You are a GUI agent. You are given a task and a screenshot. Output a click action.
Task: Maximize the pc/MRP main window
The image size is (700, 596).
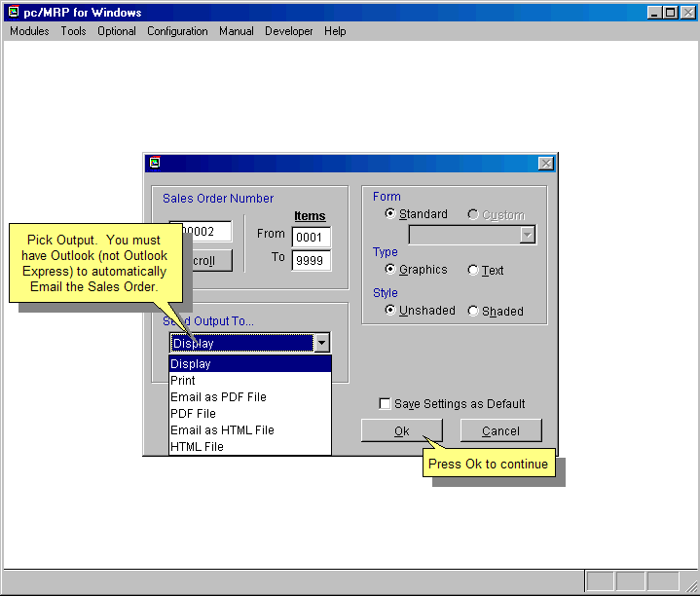point(671,13)
